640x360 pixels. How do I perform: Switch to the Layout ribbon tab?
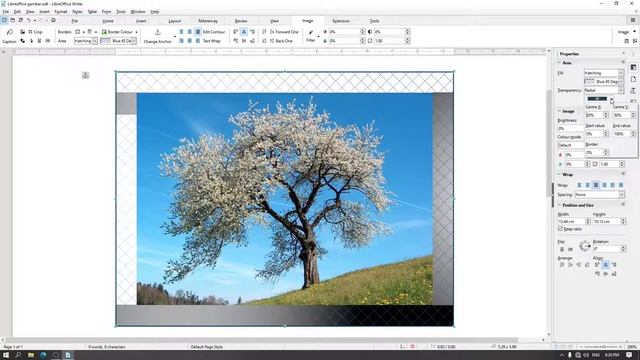175,21
